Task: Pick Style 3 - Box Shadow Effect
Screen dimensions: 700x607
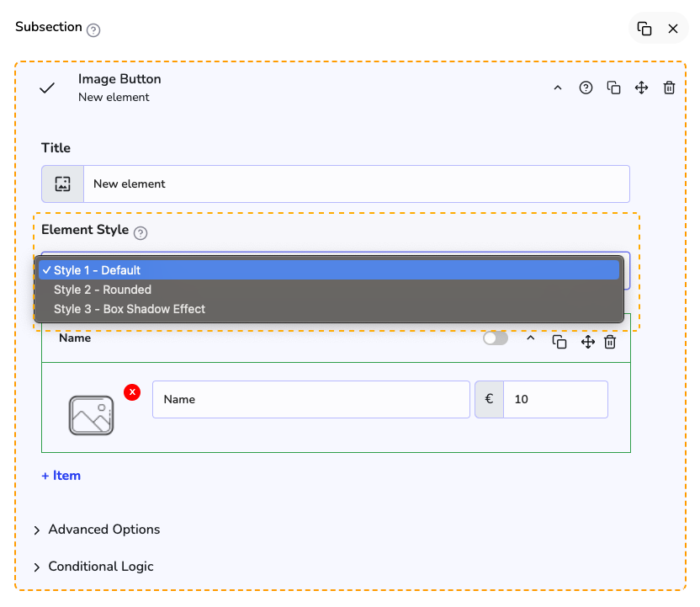Action: (x=130, y=309)
